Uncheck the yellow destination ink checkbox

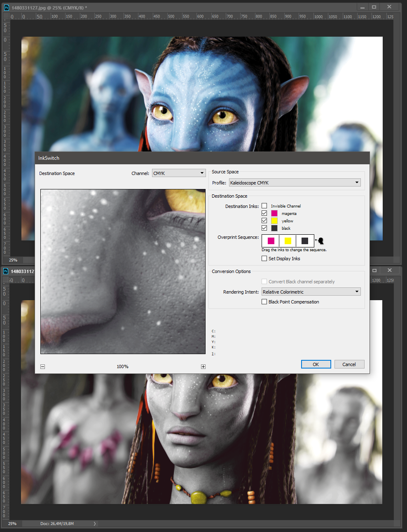[264, 221]
